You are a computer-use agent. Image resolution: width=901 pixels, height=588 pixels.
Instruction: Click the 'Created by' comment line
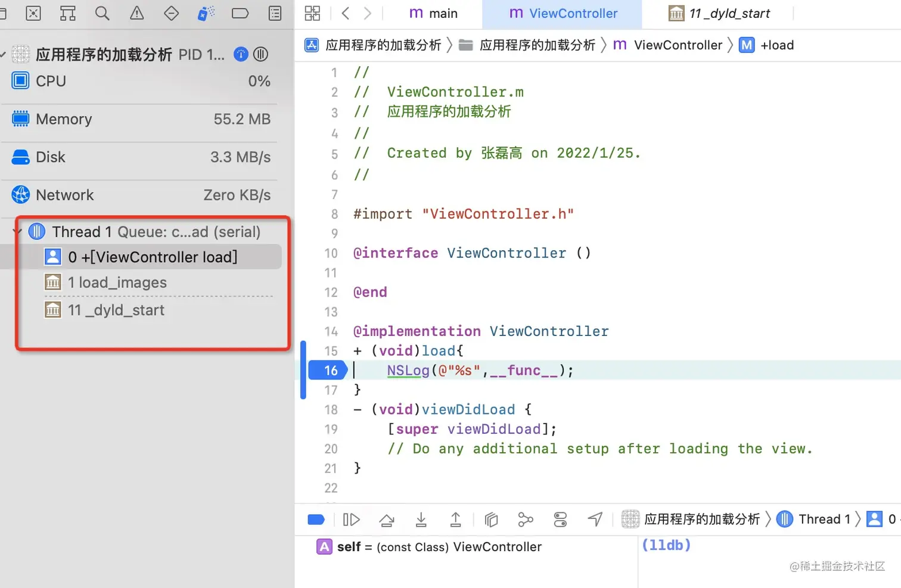point(497,153)
